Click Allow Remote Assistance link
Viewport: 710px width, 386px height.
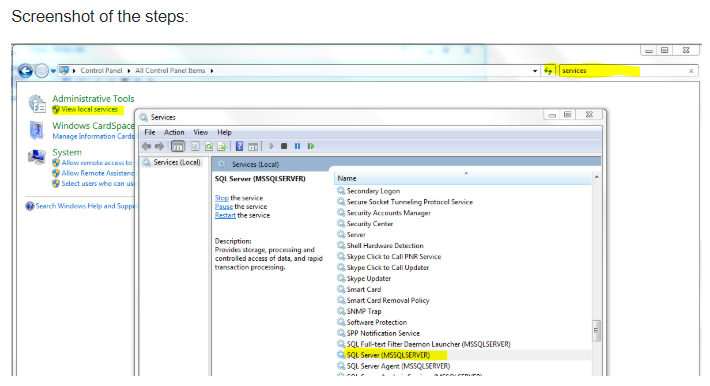tap(98, 173)
